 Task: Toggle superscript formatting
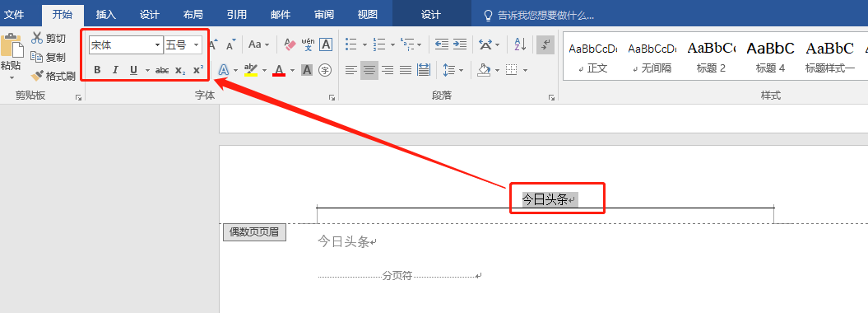(198, 70)
